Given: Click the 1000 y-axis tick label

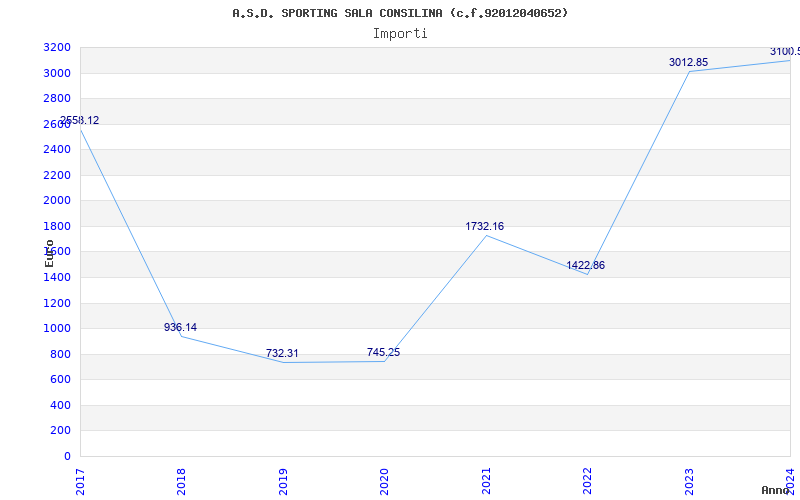Looking at the screenshot, I should click(x=57, y=329).
